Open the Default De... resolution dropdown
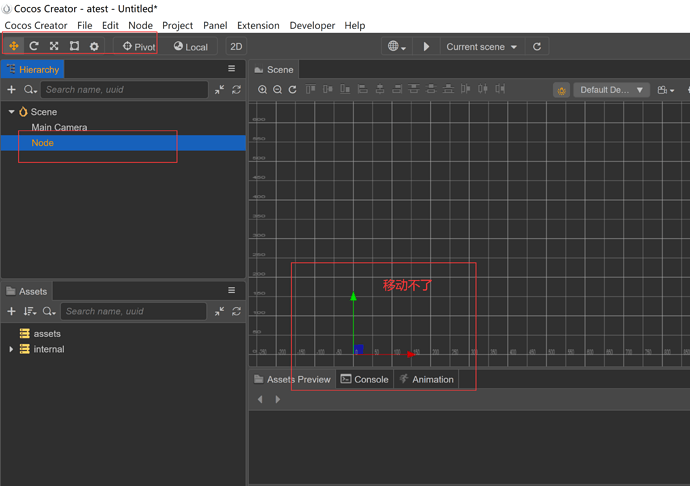Screen dimensions: 690x486 (x=611, y=90)
